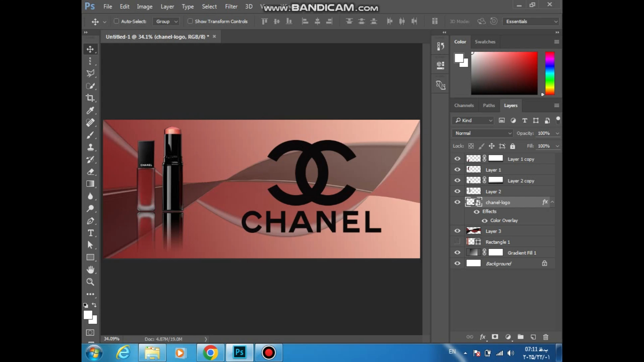
Task: Toggle Color Overlay effect visibility
Action: [484, 221]
